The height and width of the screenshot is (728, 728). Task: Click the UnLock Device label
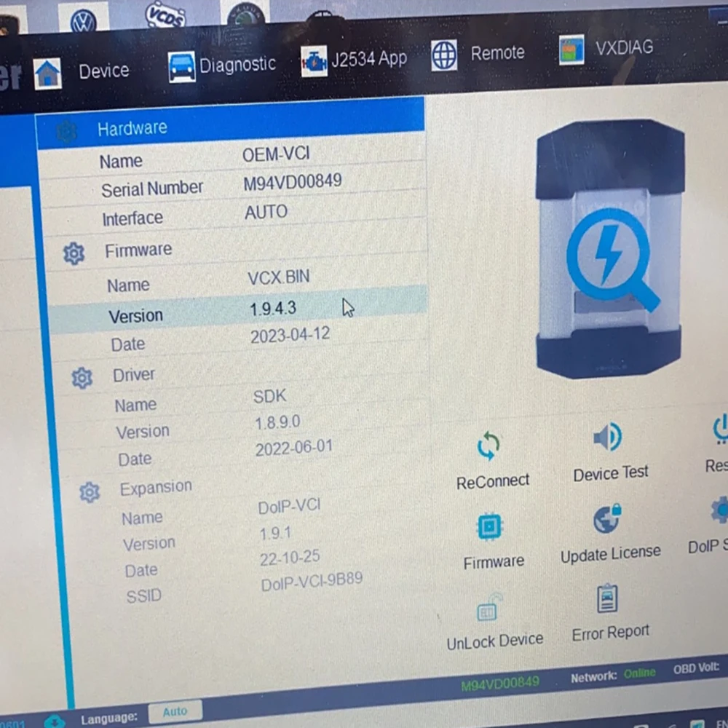pos(495,641)
